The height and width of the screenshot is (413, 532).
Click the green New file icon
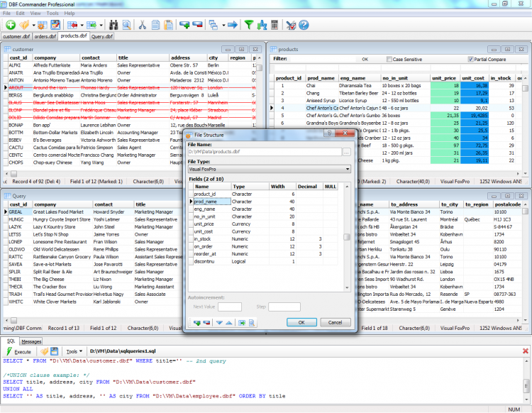10,25
